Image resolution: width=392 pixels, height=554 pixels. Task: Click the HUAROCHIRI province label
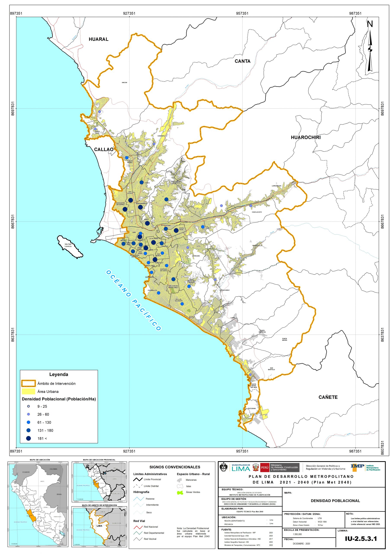tap(306, 138)
